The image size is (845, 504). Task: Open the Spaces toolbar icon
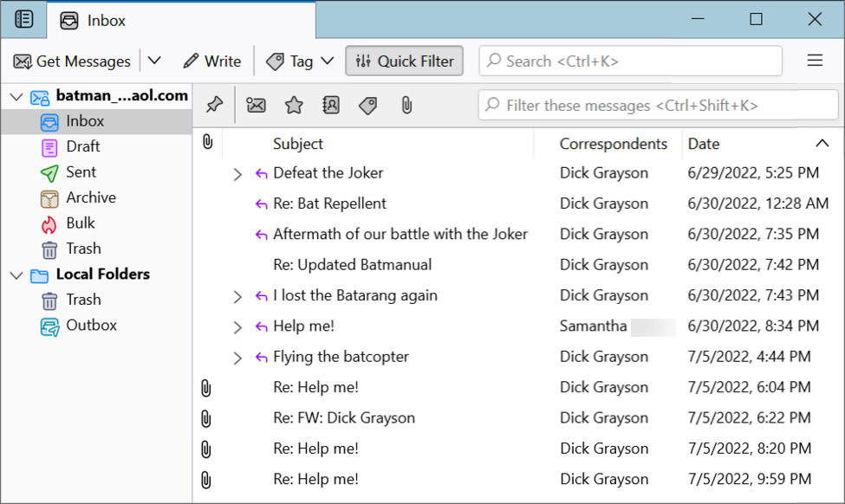pos(24,19)
